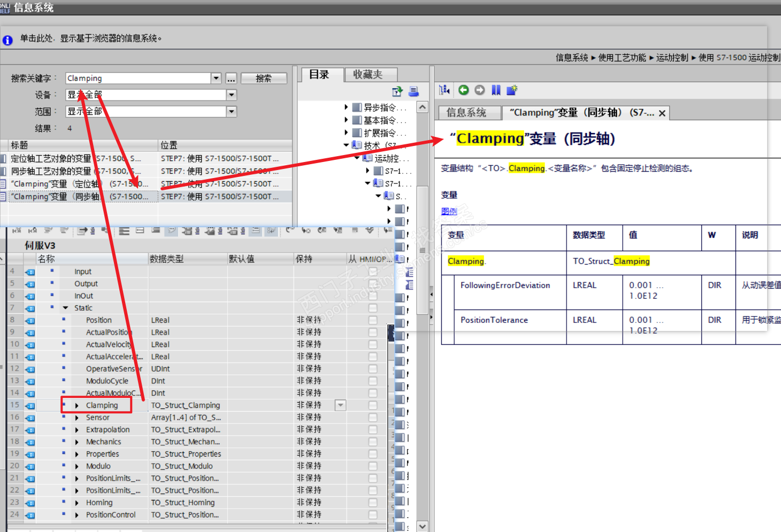
Task: Tick the HMI checkbox in the Mechanics row
Action: pos(373,442)
